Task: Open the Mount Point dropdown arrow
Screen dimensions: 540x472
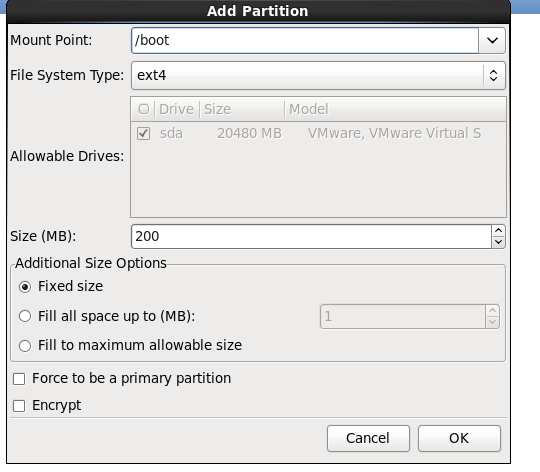Action: 492,41
